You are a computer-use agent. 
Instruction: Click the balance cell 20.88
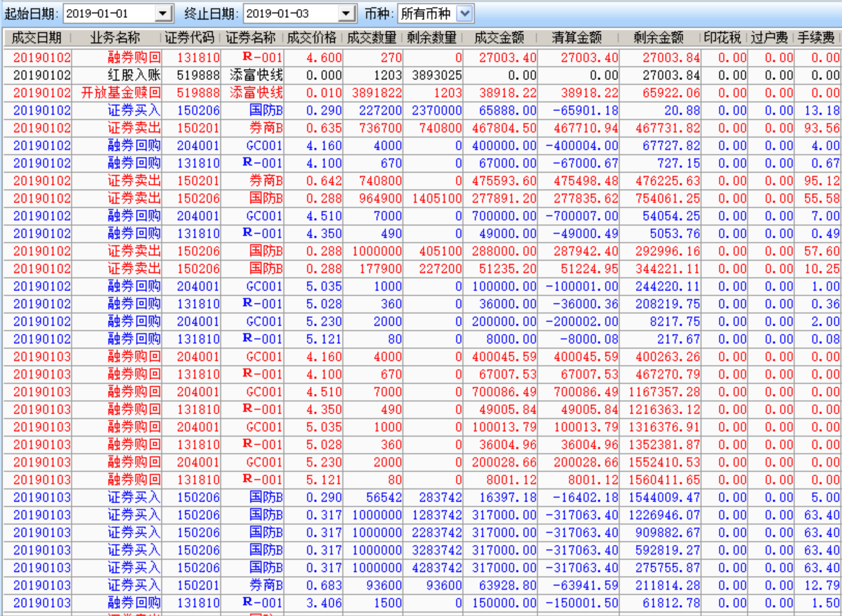coord(660,110)
